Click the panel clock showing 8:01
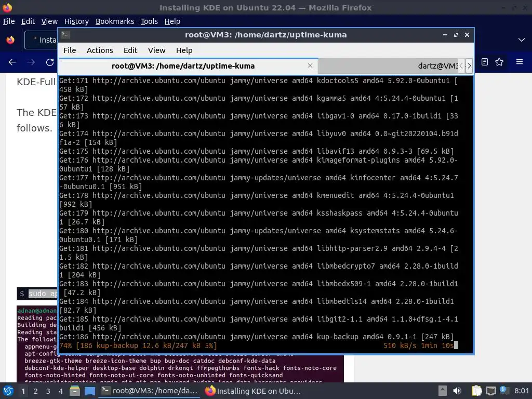This screenshot has width=532, height=399. click(x=521, y=391)
